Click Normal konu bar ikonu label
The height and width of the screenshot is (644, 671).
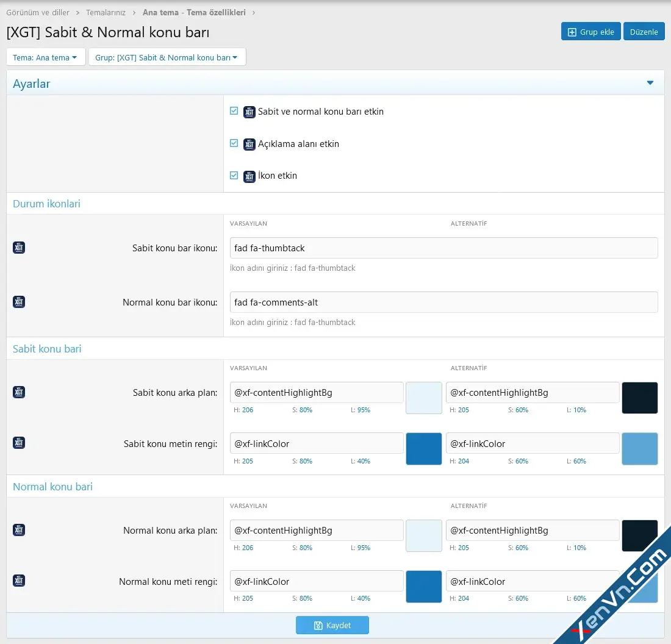pyautogui.click(x=170, y=302)
